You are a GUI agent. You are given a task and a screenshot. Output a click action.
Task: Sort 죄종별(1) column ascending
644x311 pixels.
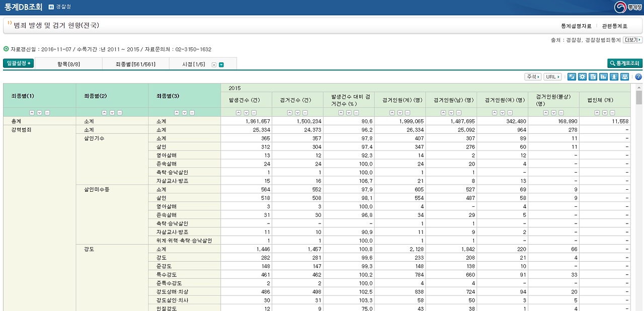click(x=32, y=113)
